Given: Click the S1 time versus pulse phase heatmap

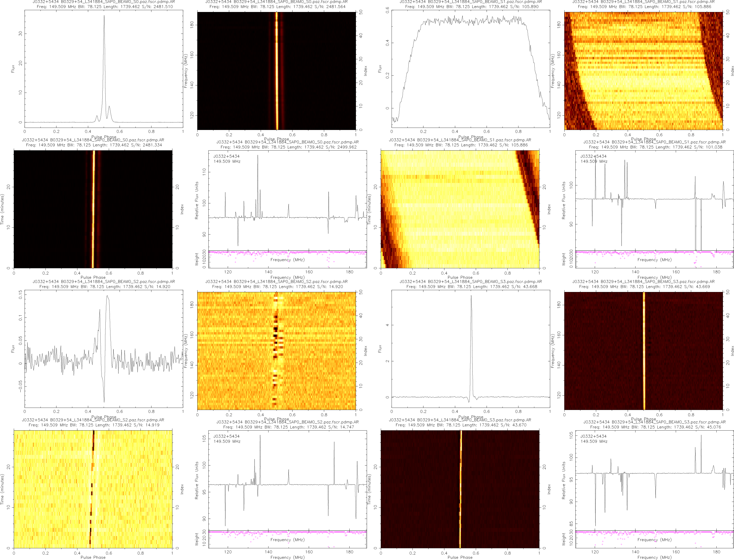Looking at the screenshot, I should coord(460,209).
